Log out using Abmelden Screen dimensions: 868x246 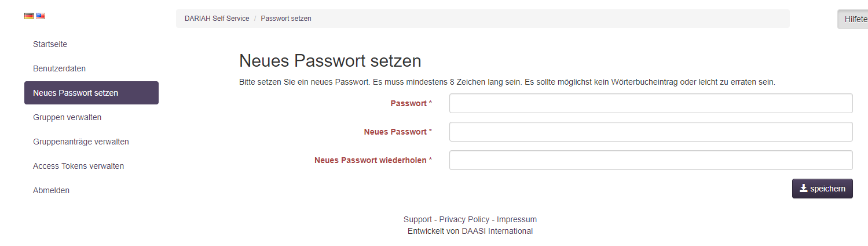coord(51,190)
